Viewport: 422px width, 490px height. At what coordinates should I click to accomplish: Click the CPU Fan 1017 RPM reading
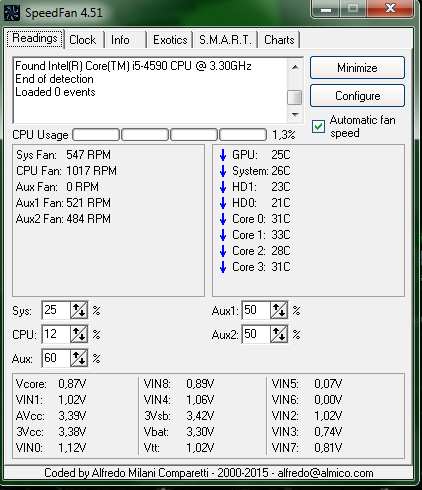[66, 171]
